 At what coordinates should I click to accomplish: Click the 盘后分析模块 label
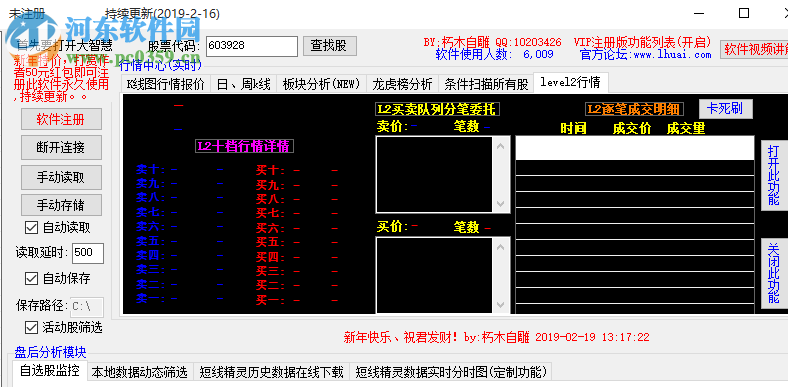(x=50, y=352)
